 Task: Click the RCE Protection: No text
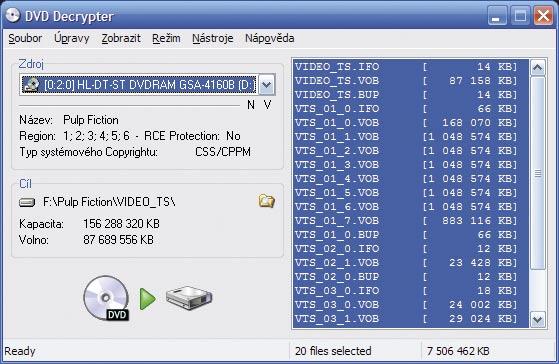click(x=192, y=136)
